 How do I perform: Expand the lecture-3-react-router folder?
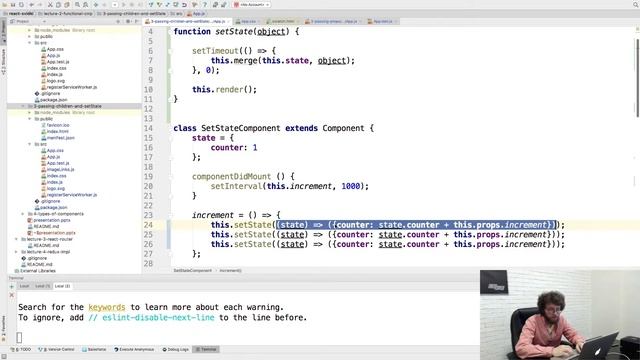(17, 239)
